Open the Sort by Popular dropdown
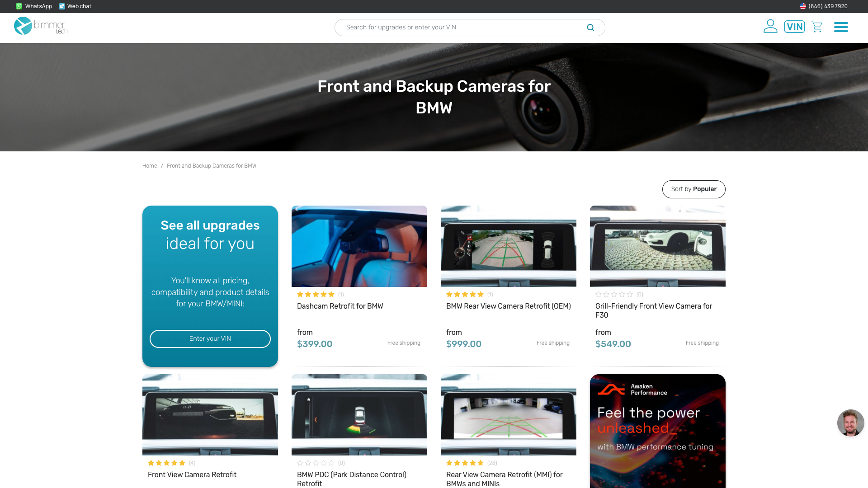The width and height of the screenshot is (868, 488). tap(693, 189)
